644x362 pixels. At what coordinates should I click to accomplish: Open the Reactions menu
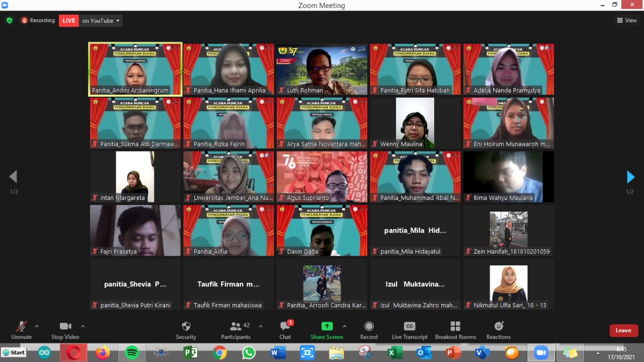(x=498, y=330)
